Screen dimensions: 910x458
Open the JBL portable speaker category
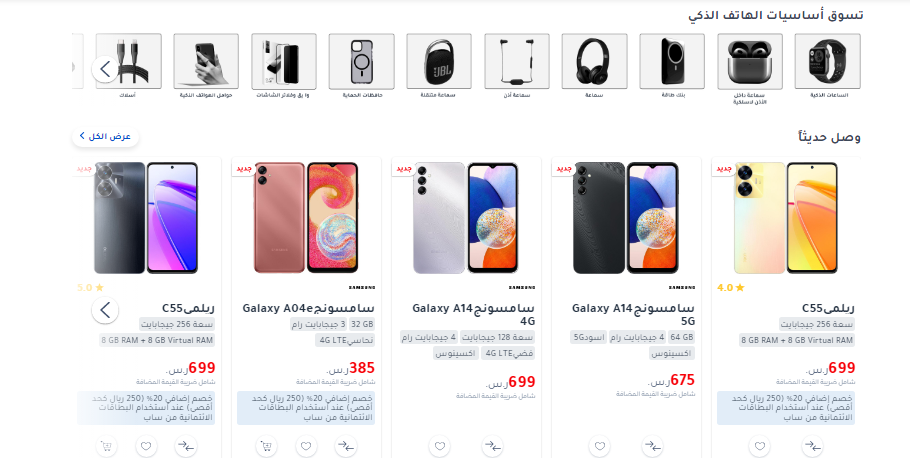(x=439, y=66)
